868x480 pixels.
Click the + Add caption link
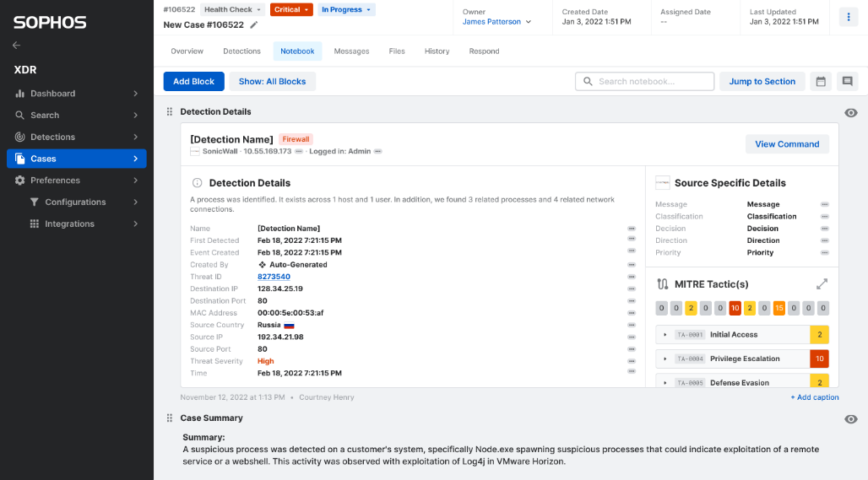[814, 397]
